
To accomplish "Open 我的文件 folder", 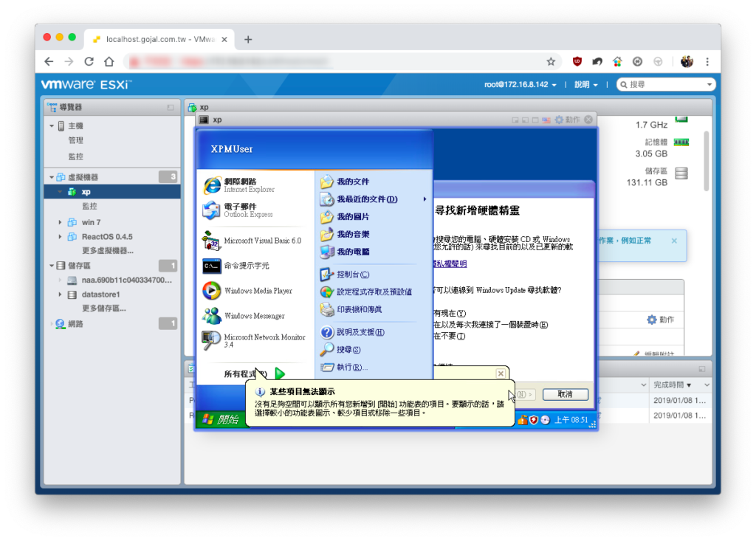I will pyautogui.click(x=345, y=182).
